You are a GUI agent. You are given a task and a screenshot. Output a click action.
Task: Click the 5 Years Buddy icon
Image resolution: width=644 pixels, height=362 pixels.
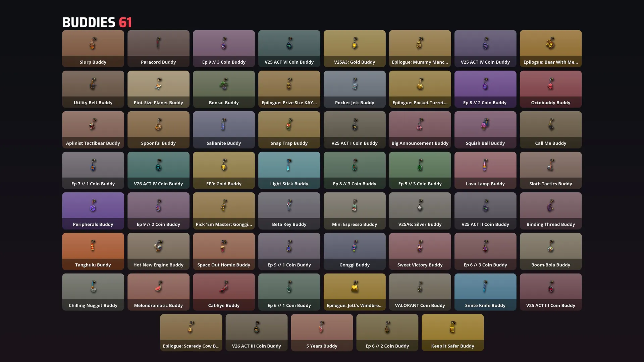[322, 327]
